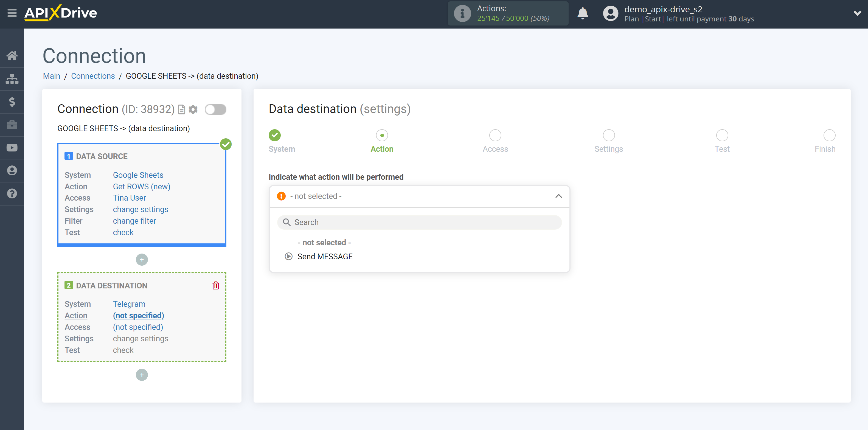Click the dollar/billing icon in sidebar
The width and height of the screenshot is (868, 430).
click(x=12, y=102)
